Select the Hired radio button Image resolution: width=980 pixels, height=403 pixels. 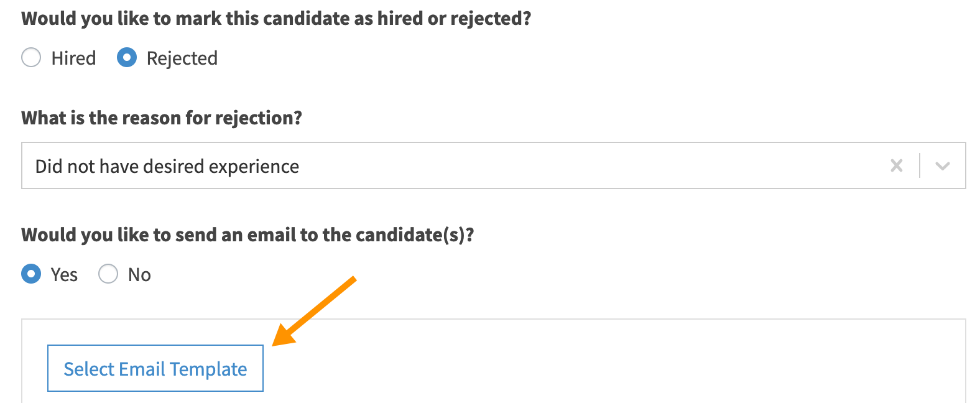pyautogui.click(x=31, y=57)
